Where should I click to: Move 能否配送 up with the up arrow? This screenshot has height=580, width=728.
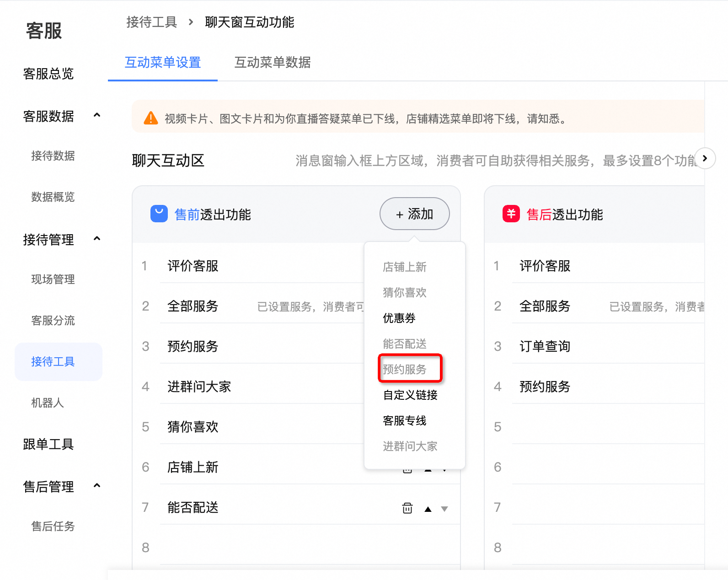click(x=428, y=509)
